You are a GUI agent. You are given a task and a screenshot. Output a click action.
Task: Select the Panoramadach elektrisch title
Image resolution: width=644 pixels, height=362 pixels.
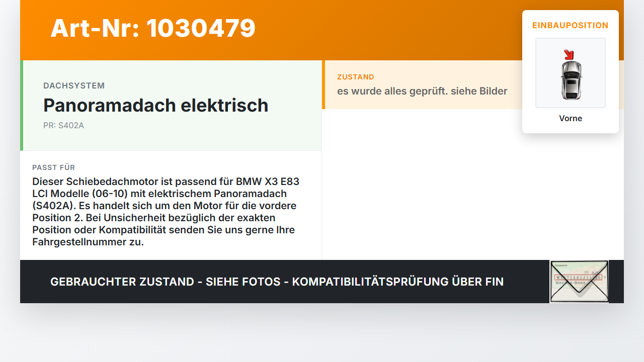(156, 105)
